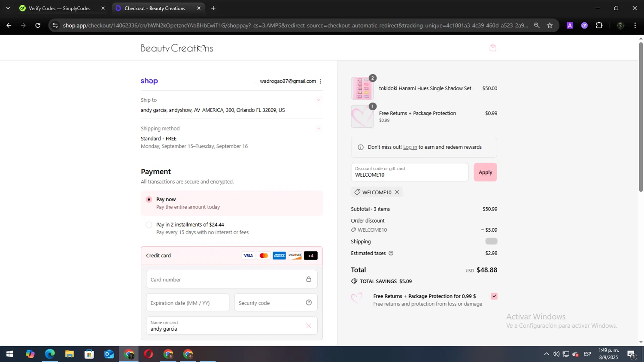Image resolution: width=644 pixels, height=362 pixels.
Task: Open Opera browser from taskbar
Action: 149,354
